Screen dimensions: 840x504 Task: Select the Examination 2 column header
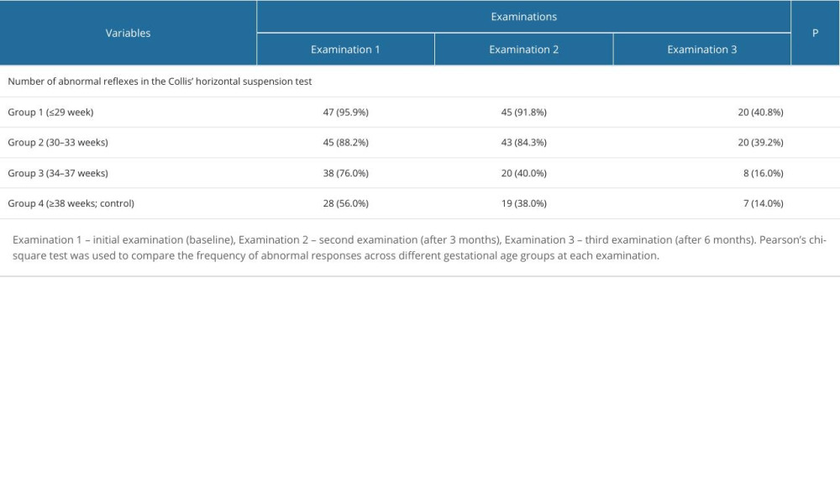[523, 50]
